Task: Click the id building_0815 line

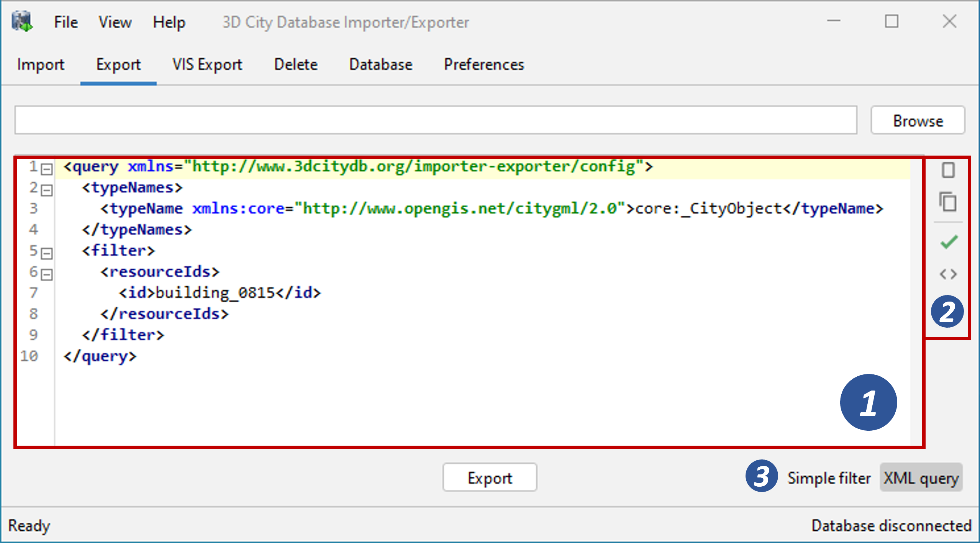Action: coord(220,293)
